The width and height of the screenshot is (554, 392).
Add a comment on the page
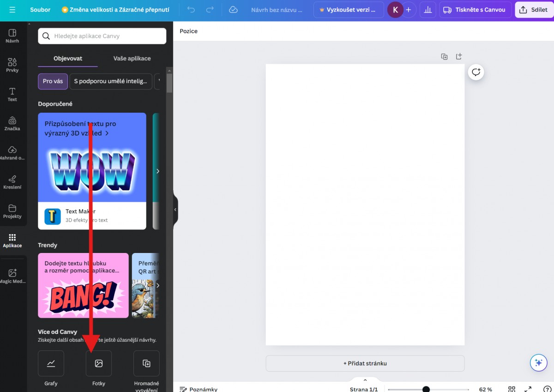pos(476,72)
